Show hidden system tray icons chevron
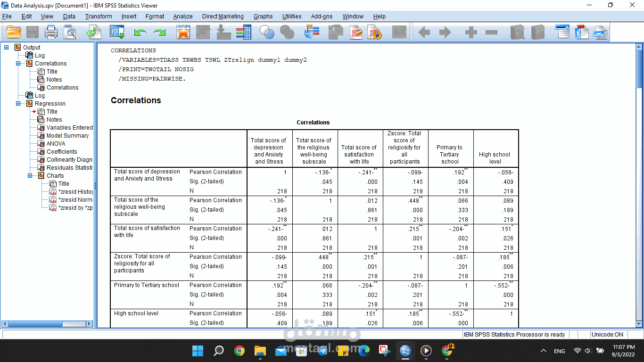644x362 pixels. coord(544,351)
